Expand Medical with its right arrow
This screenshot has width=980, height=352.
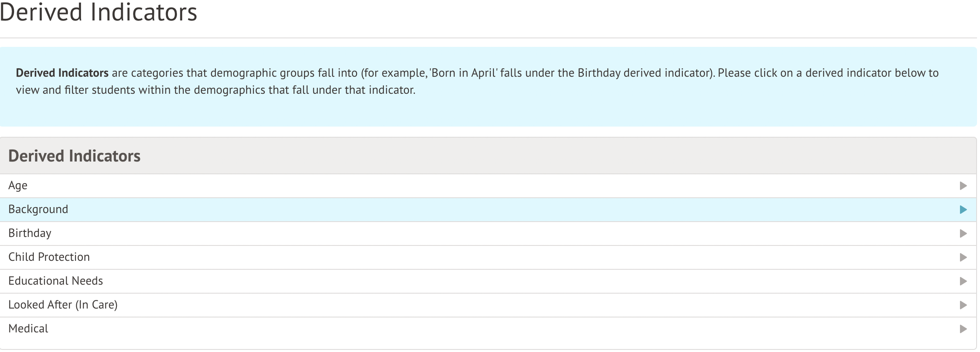click(x=963, y=329)
